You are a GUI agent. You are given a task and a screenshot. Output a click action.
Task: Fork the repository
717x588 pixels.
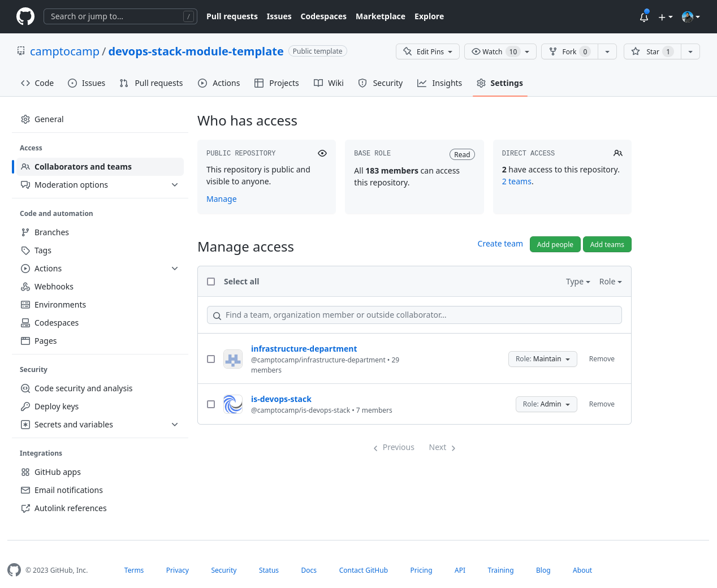click(x=569, y=51)
